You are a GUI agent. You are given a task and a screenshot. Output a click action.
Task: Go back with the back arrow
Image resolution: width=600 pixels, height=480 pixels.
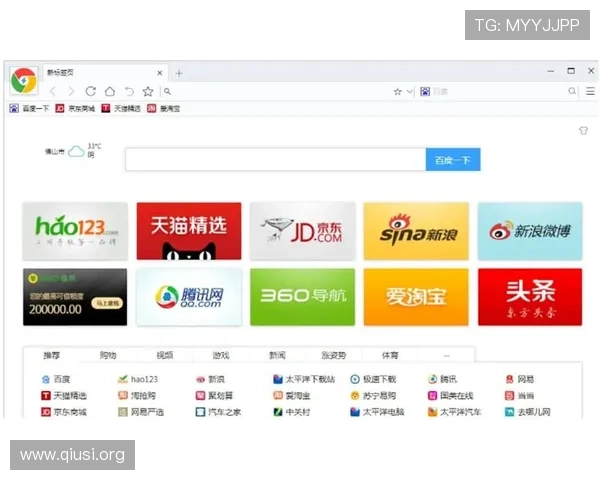pyautogui.click(x=53, y=91)
